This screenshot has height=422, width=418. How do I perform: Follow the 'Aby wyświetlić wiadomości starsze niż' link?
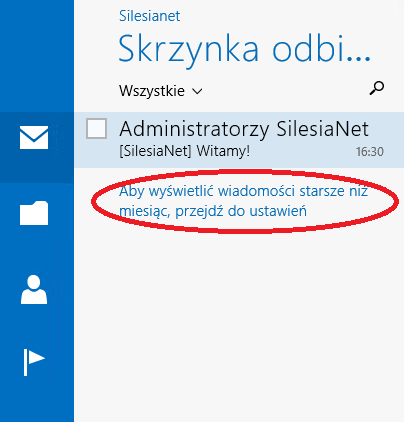(x=243, y=191)
